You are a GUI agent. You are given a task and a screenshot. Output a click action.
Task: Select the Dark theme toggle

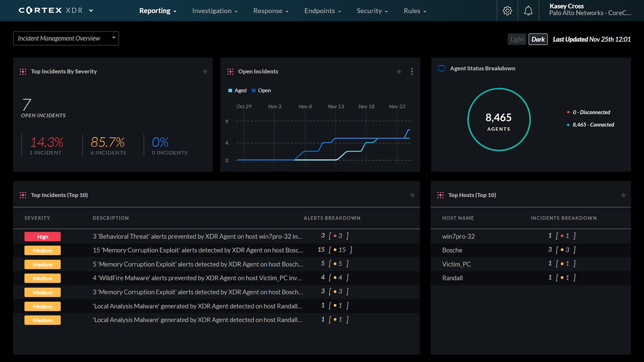coord(538,39)
